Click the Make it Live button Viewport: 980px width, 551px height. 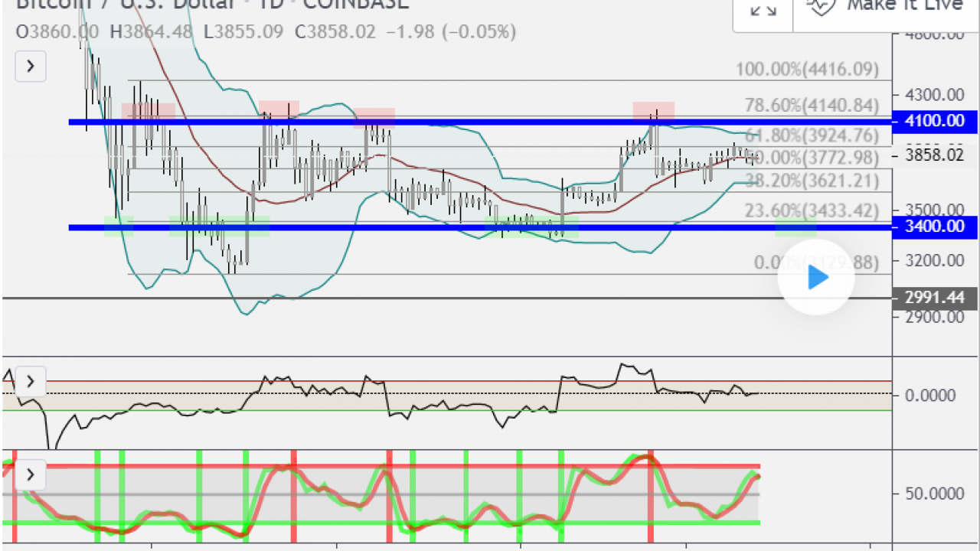[x=886, y=8]
